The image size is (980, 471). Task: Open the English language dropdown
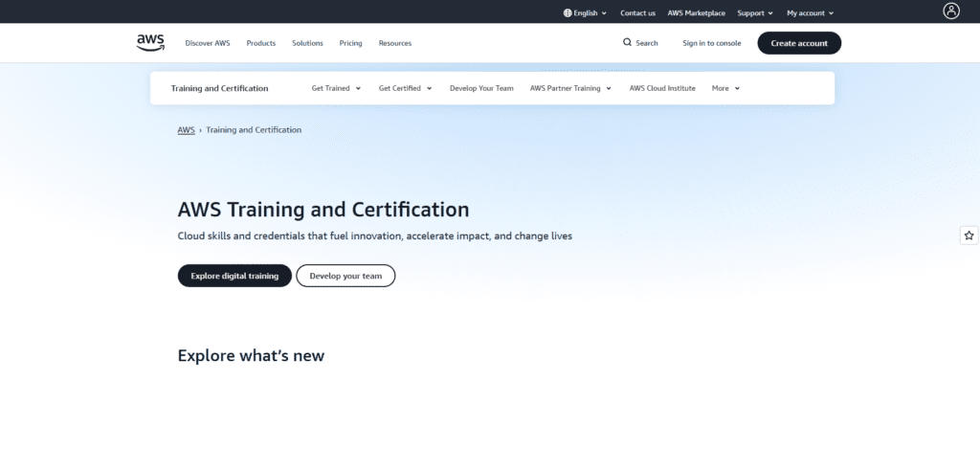point(586,12)
